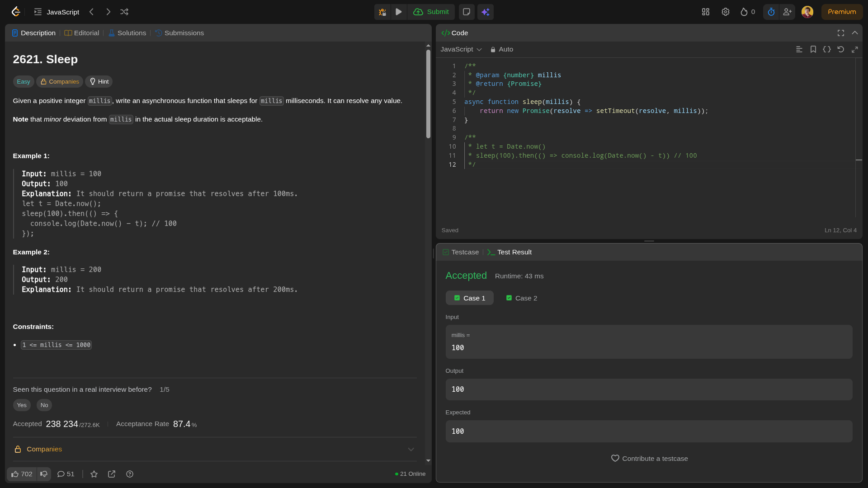Click the AI sparkle assistant icon
868x488 pixels.
[x=485, y=12]
